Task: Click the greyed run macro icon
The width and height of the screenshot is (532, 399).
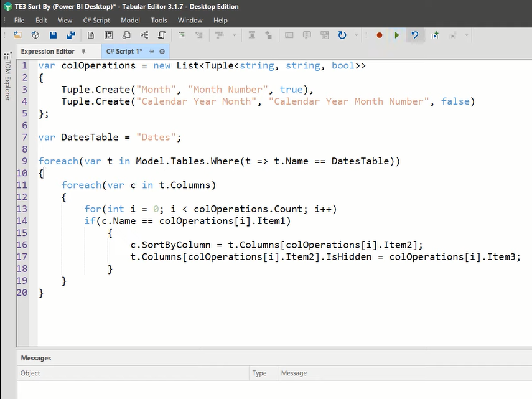Action: click(x=452, y=35)
